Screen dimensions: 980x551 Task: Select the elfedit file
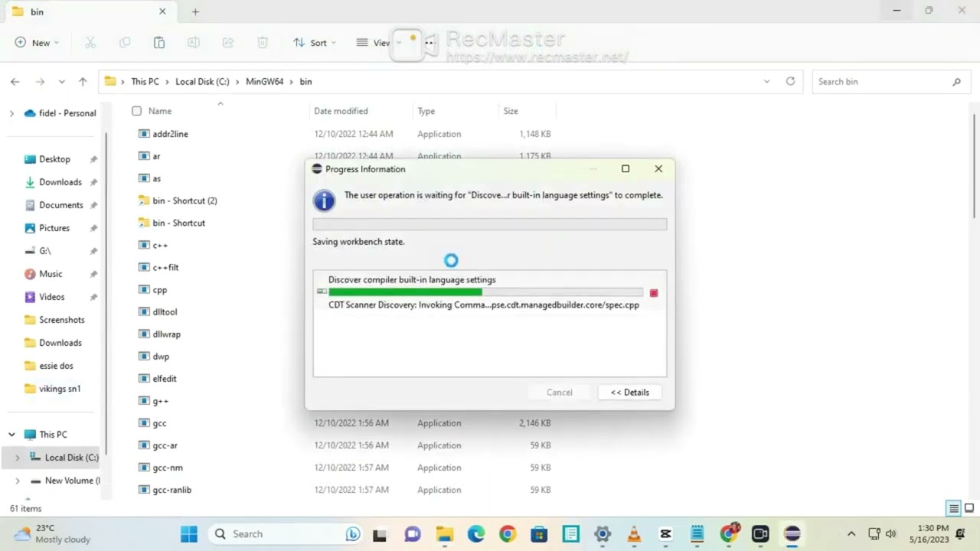coord(165,378)
